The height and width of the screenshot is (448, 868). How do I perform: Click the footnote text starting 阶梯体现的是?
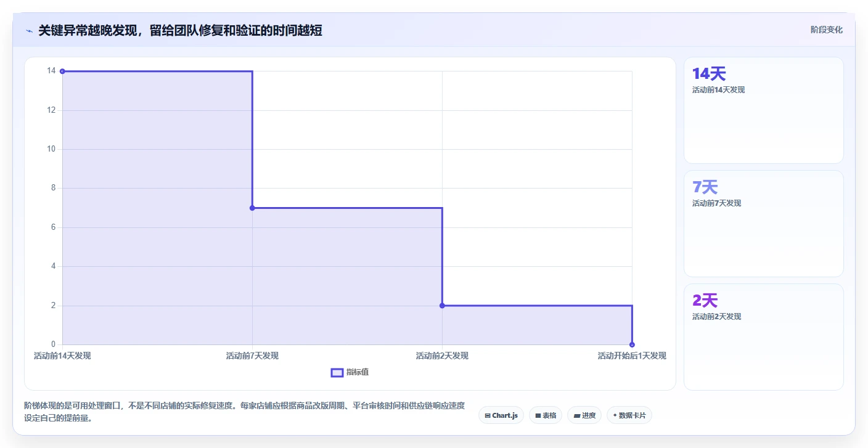point(244,412)
